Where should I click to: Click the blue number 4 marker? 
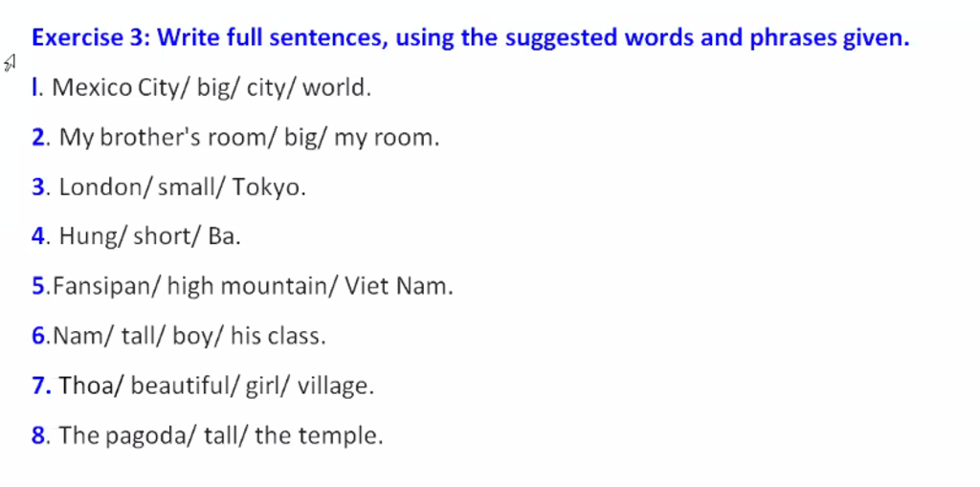pos(37,236)
